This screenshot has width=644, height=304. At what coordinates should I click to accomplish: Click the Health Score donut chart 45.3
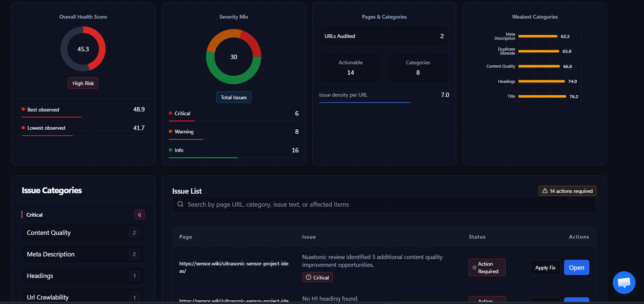83,49
